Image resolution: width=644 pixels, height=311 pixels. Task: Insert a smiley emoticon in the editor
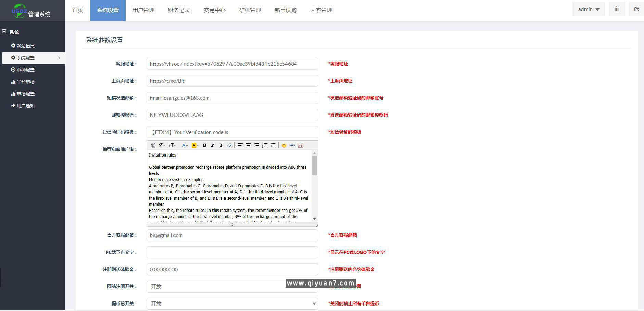[284, 145]
